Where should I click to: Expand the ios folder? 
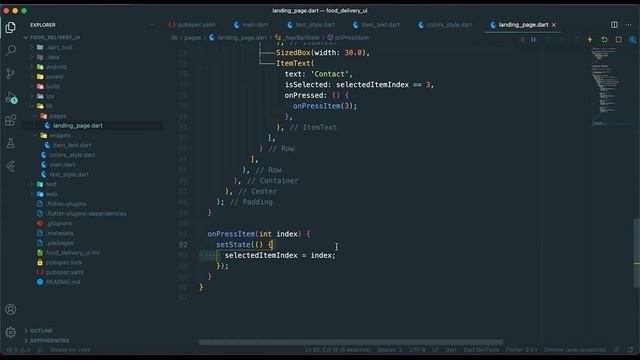pos(50,96)
